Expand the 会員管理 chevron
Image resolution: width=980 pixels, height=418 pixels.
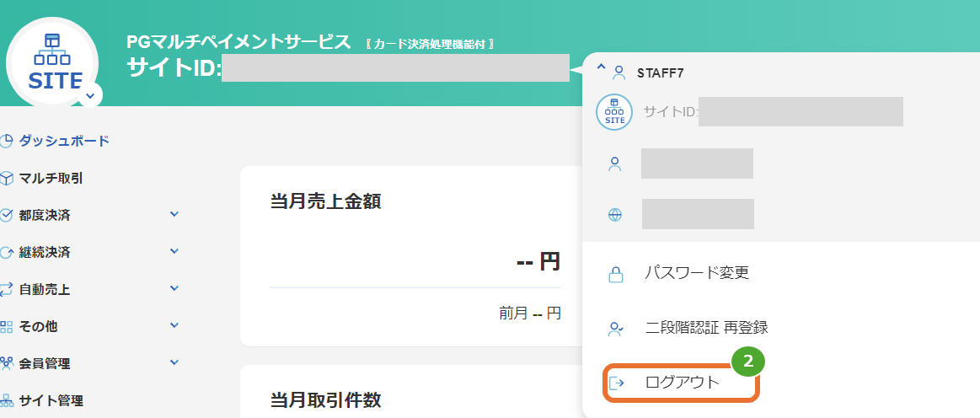pyautogui.click(x=174, y=362)
